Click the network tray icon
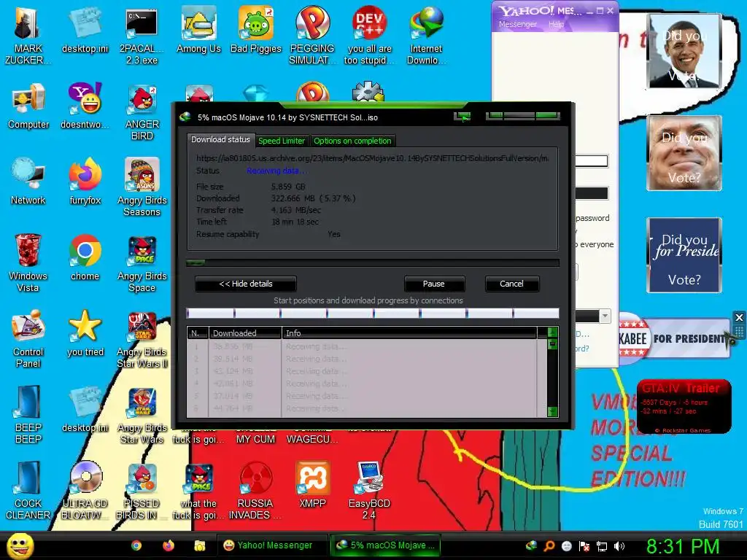The height and width of the screenshot is (560, 747). pyautogui.click(x=602, y=546)
